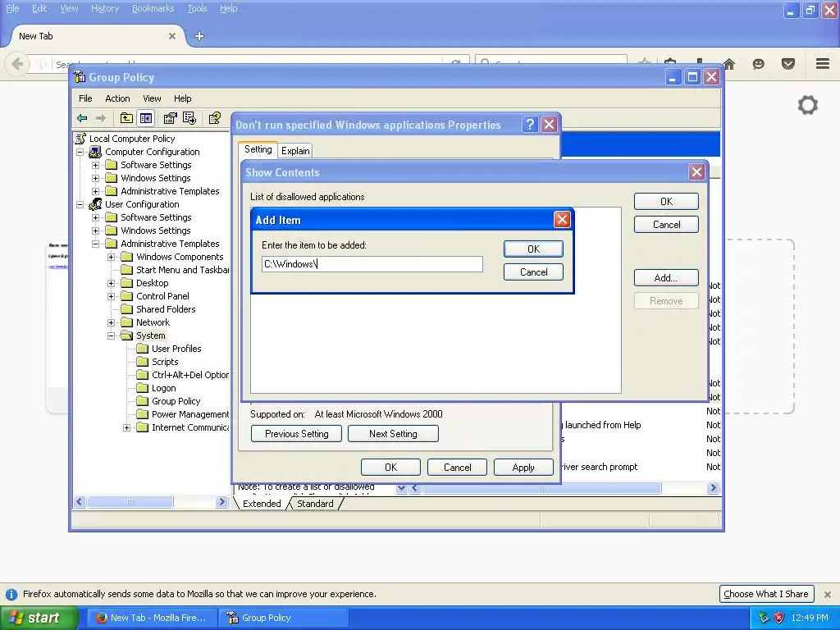The width and height of the screenshot is (840, 630).
Task: Collapse the Computer Configuration node
Action: [80, 152]
